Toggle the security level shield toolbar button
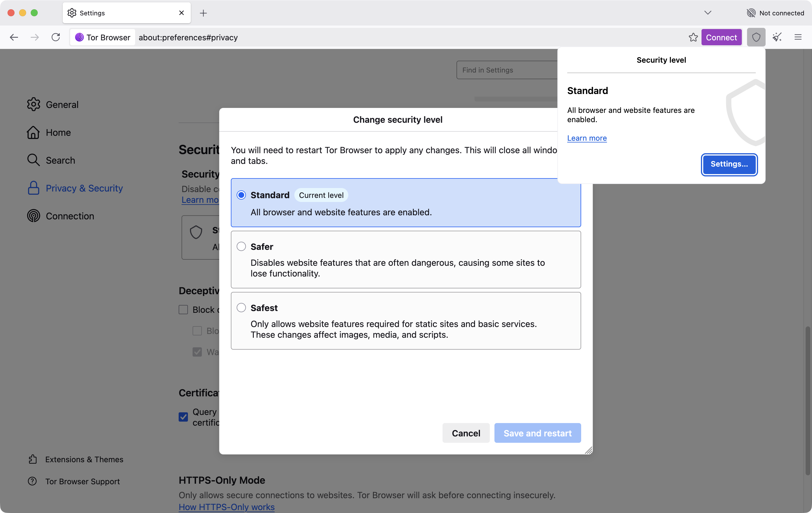 (756, 37)
